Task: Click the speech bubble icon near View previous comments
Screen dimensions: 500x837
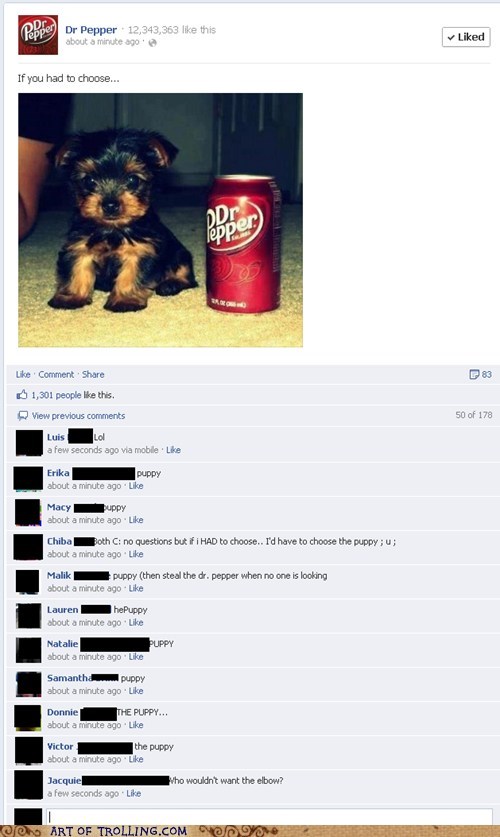Action: click(x=22, y=416)
